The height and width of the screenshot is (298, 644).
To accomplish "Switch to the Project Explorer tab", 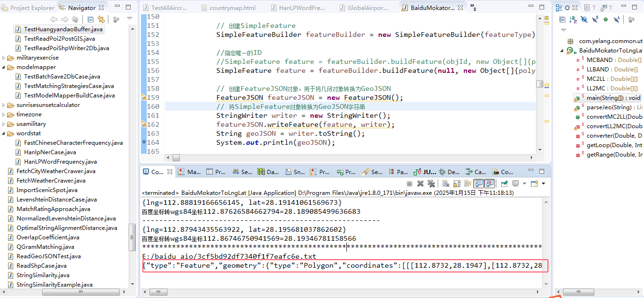I will [28, 8].
